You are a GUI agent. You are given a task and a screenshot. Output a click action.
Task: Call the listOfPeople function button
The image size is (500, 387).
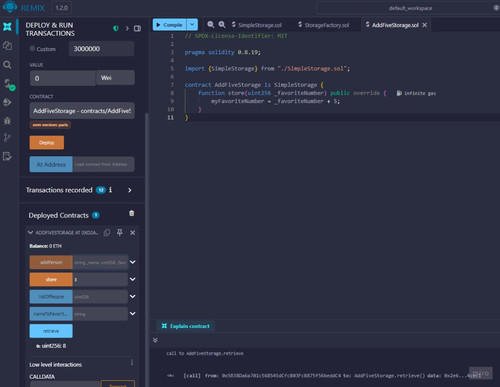(x=51, y=296)
